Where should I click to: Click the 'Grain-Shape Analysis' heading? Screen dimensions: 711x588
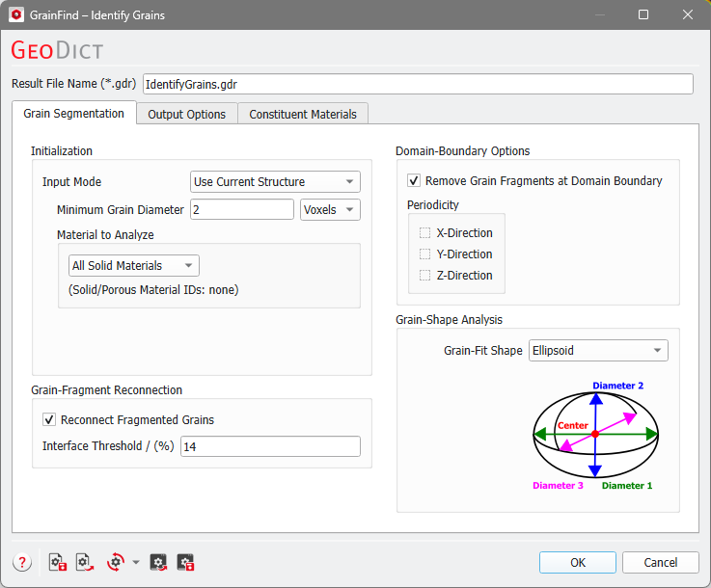click(x=449, y=320)
